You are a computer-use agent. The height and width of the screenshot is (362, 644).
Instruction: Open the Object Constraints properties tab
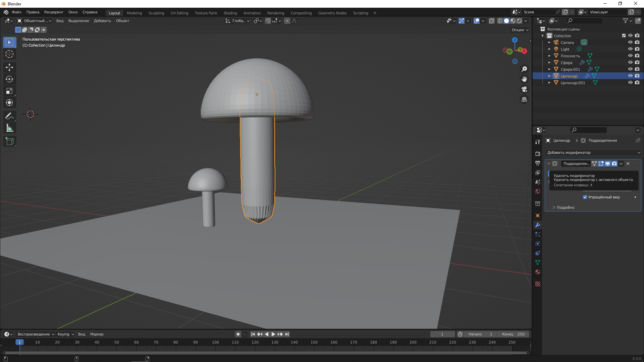click(x=538, y=253)
